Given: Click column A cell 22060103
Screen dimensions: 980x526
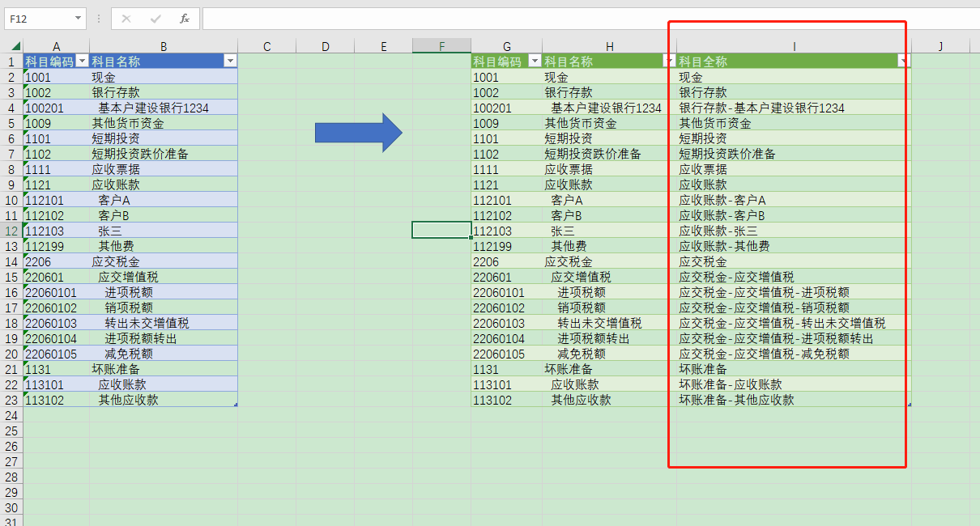Looking at the screenshot, I should tap(57, 323).
